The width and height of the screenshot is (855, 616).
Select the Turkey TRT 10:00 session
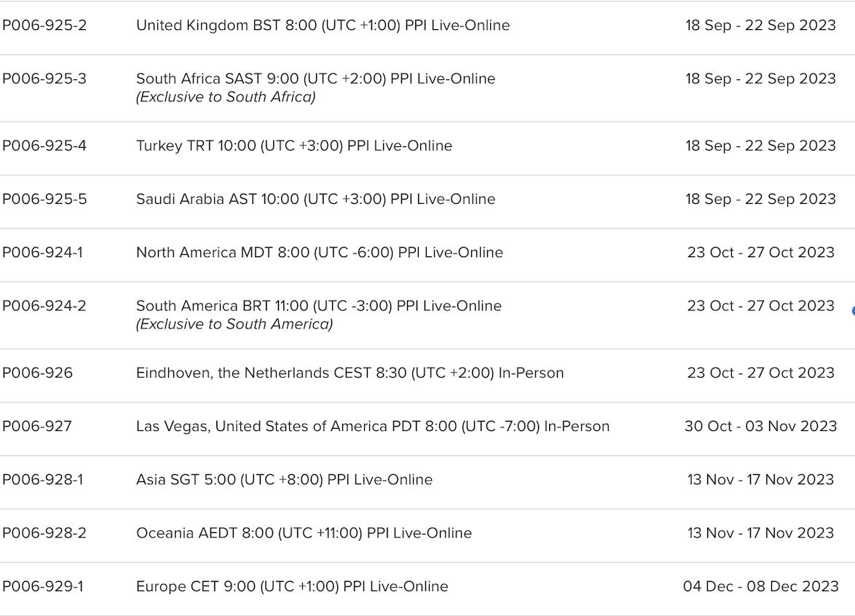[293, 146]
